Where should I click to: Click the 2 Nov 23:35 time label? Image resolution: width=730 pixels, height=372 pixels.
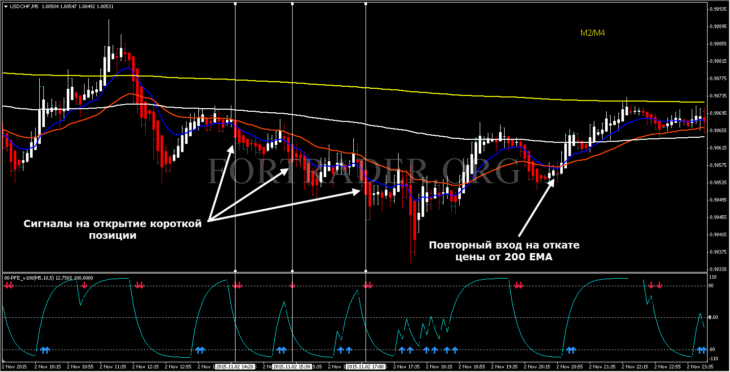click(x=700, y=367)
